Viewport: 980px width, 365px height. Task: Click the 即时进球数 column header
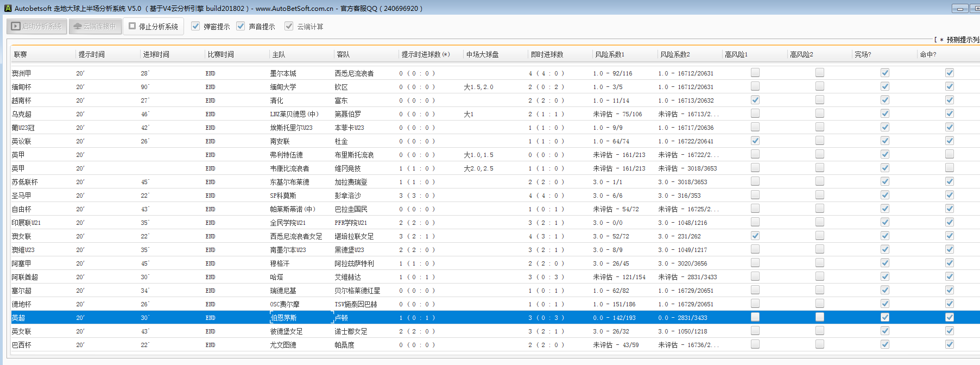pyautogui.click(x=547, y=54)
